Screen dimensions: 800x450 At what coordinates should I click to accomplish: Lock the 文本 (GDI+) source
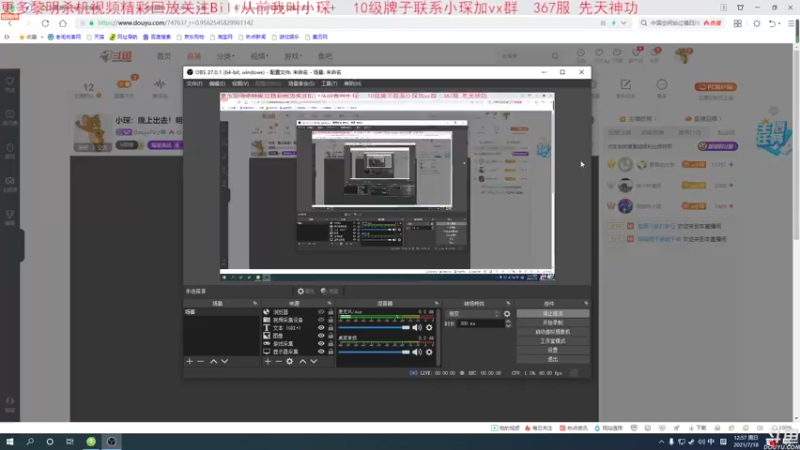coord(331,328)
